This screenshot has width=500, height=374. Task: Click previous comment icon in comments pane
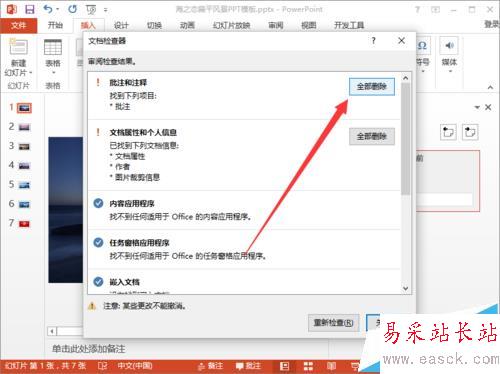(x=448, y=132)
